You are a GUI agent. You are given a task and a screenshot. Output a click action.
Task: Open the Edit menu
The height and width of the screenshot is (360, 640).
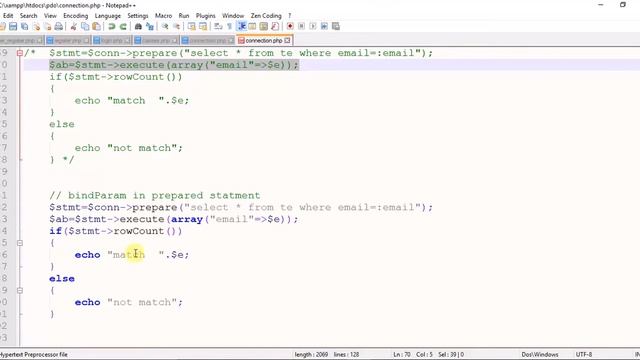[x=8, y=16]
